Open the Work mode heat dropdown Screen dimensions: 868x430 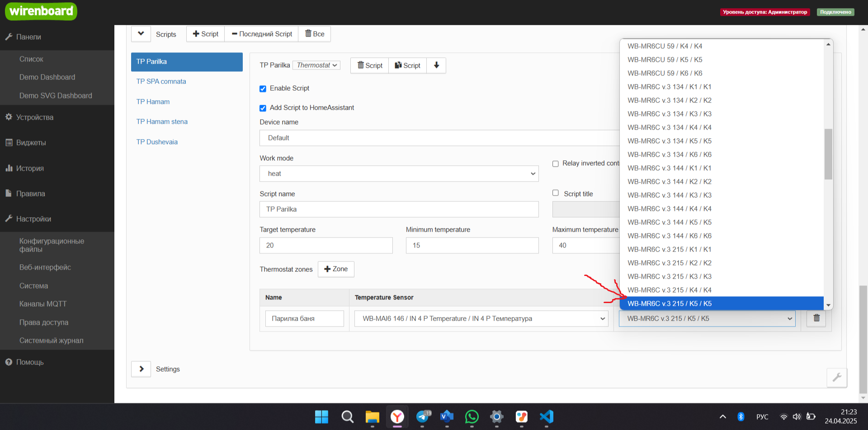tap(399, 173)
